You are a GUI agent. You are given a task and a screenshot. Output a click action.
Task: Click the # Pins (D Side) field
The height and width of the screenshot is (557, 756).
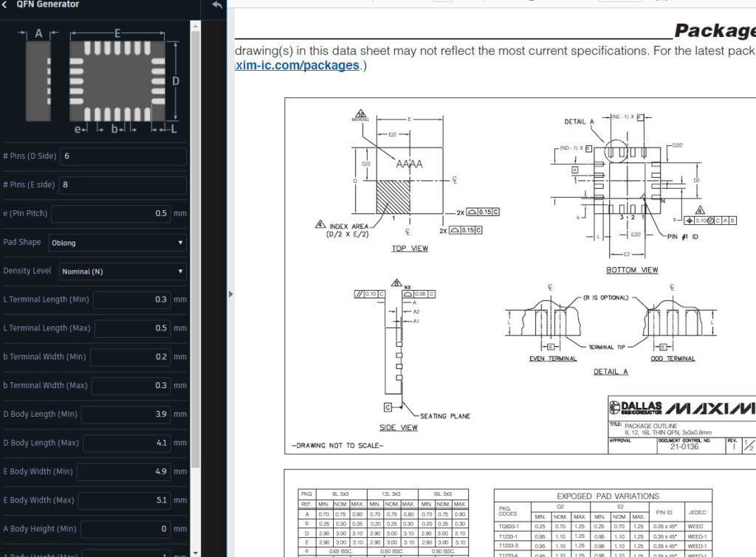123,156
